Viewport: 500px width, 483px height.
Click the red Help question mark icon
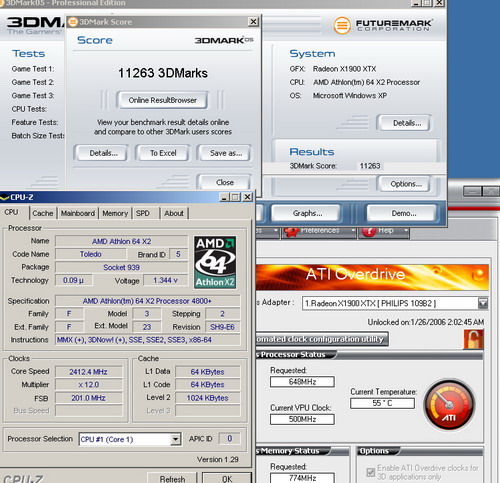[369, 231]
